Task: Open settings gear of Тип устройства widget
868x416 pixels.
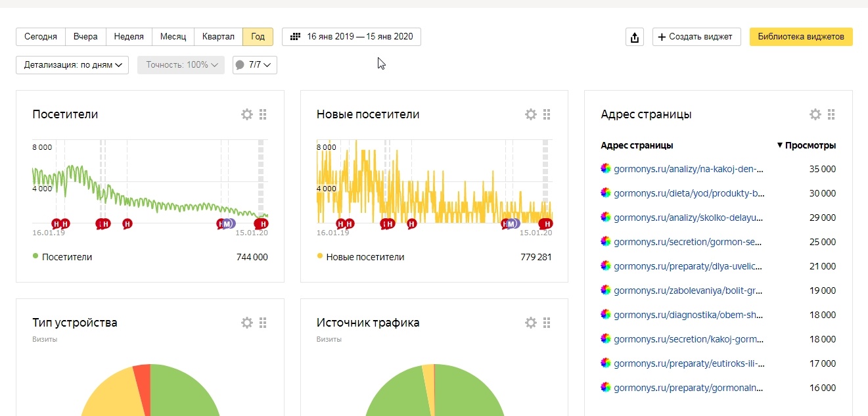Action: pyautogui.click(x=247, y=323)
